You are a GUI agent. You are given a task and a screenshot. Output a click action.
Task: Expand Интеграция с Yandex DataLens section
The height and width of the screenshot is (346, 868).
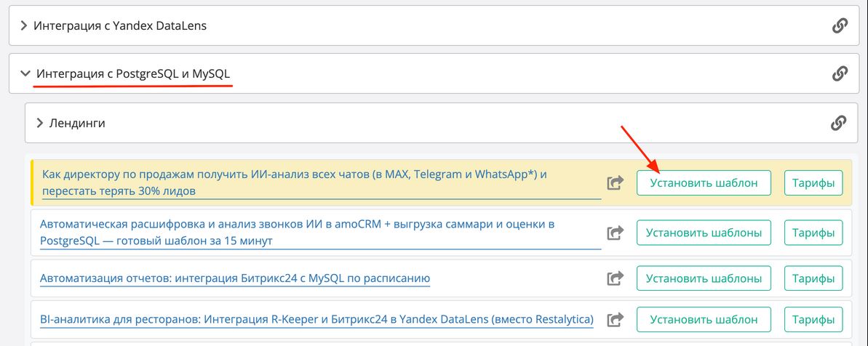121,26
